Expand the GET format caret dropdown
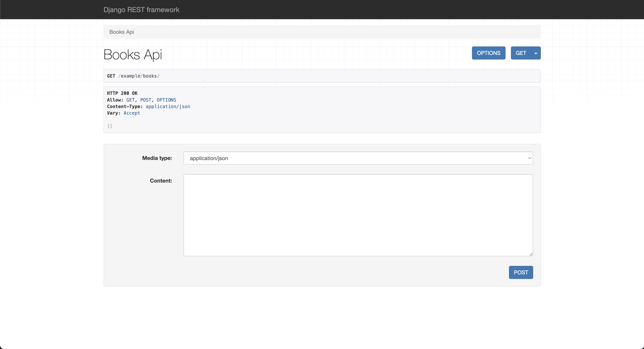The width and height of the screenshot is (644, 349). [536, 53]
